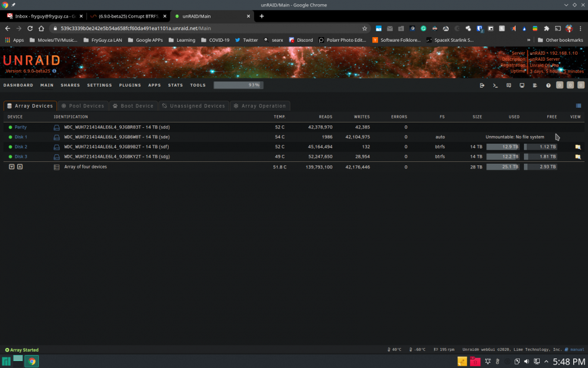588x368 pixels.
Task: Click Disk 3 green status indicator
Action: coord(11,157)
